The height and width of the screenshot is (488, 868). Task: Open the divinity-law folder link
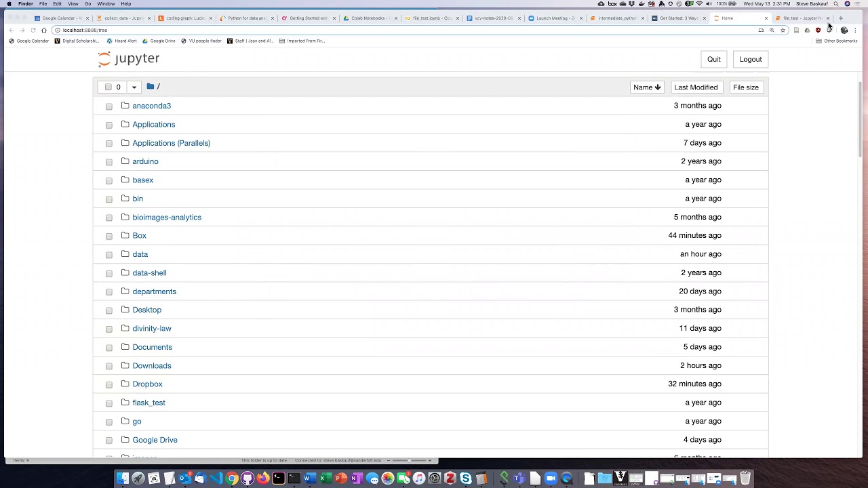(152, 328)
